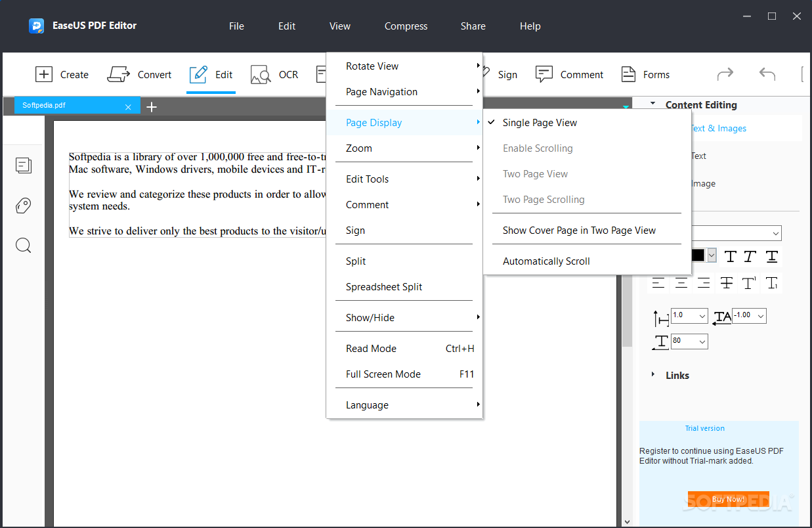Toggle Single Page View checked option

(x=587, y=122)
